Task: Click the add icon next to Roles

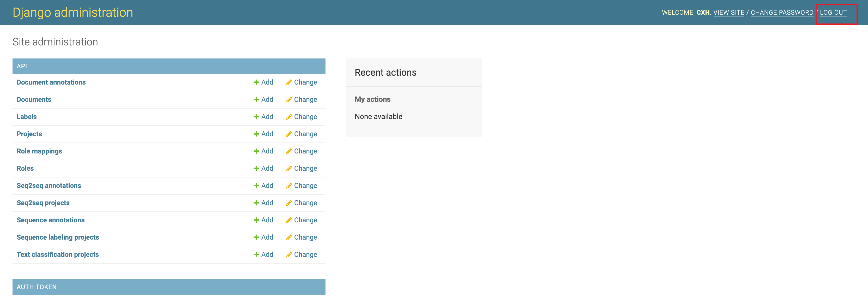Action: [256, 168]
